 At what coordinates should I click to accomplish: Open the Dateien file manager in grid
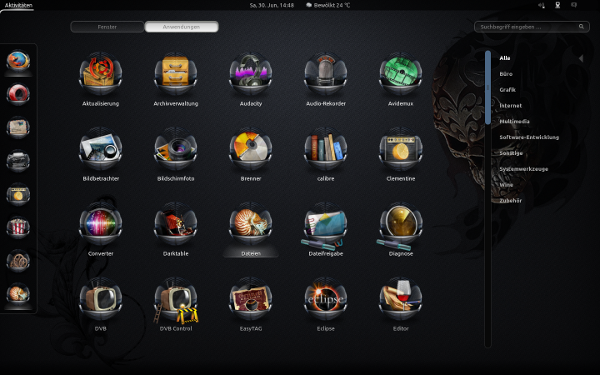pos(251,223)
